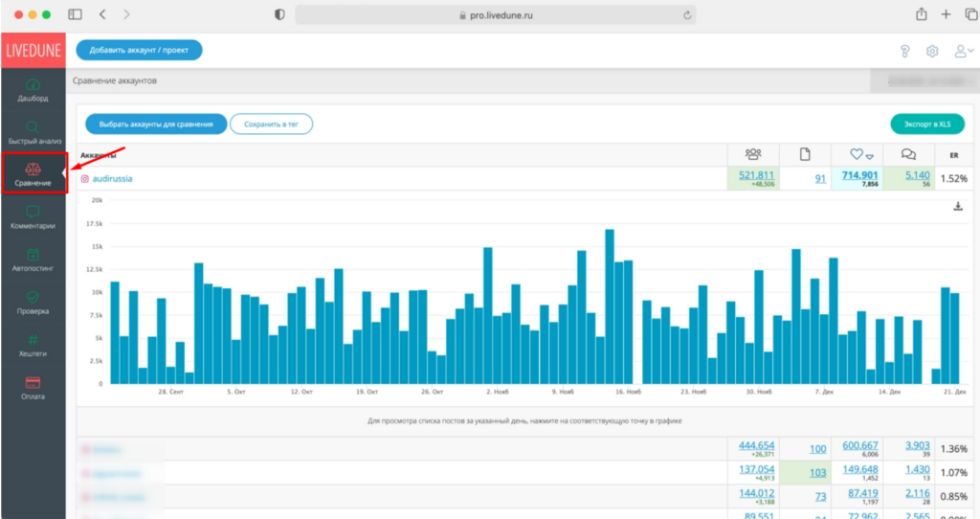Image resolution: width=980 pixels, height=519 pixels.
Task: Open the audirussia account link
Action: [x=112, y=178]
